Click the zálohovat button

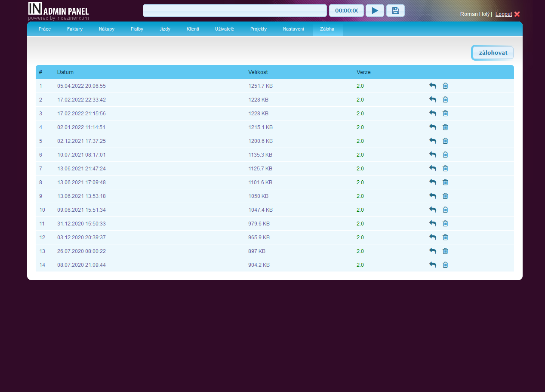point(493,52)
